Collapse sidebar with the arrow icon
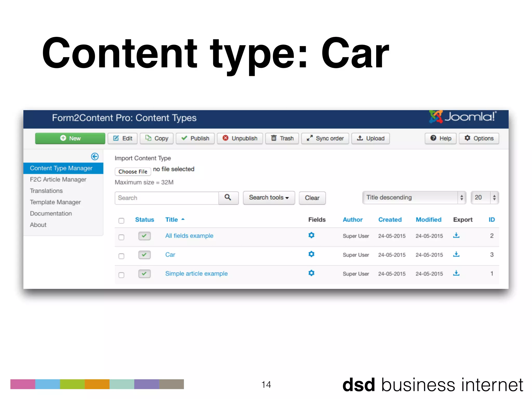 pyautogui.click(x=95, y=156)
